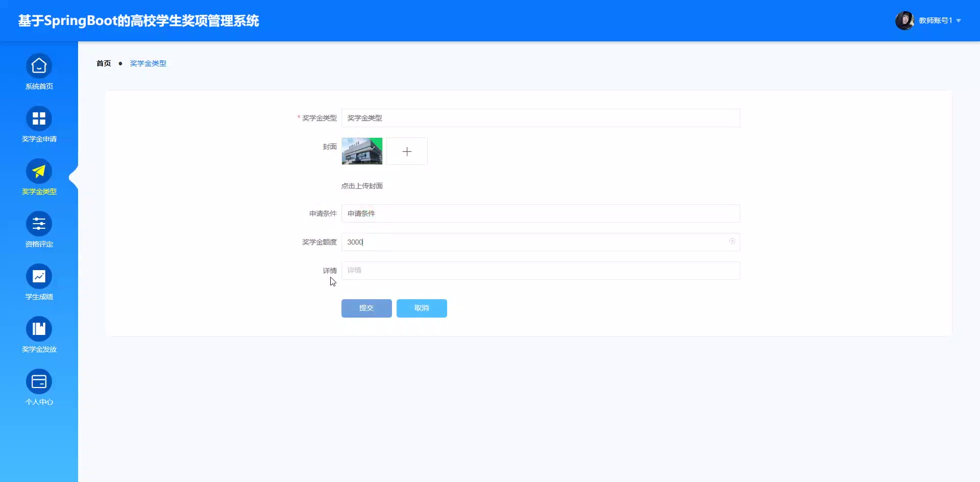Click the 点击上传封面 hint text

(362, 186)
